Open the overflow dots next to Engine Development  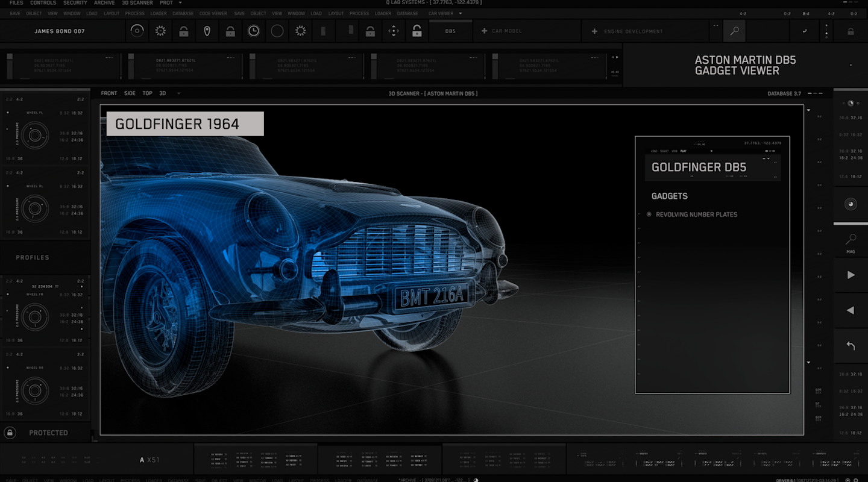tap(715, 26)
